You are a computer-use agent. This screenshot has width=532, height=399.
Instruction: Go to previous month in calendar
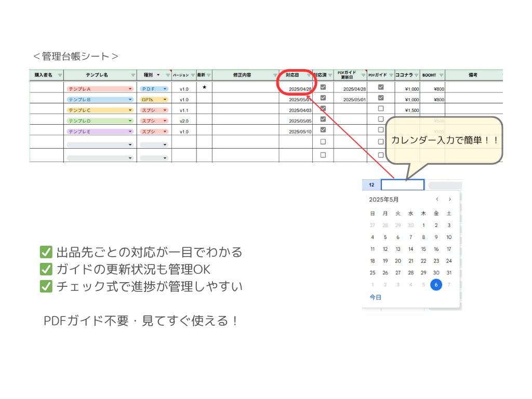coord(437,199)
